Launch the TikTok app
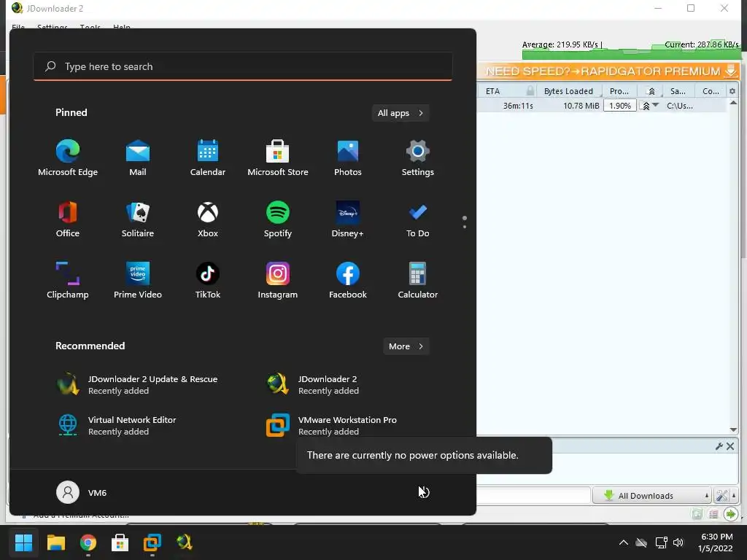This screenshot has width=747, height=560. pos(208,281)
